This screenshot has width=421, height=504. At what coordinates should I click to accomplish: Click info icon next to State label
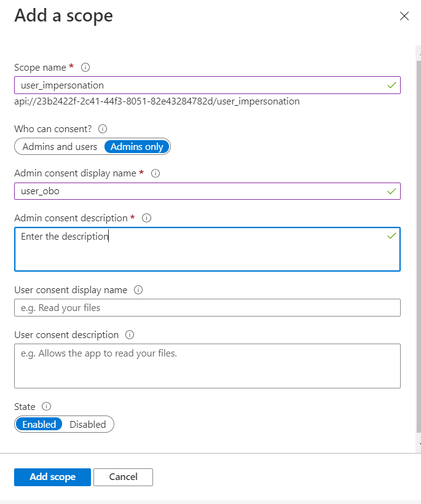[46, 406]
